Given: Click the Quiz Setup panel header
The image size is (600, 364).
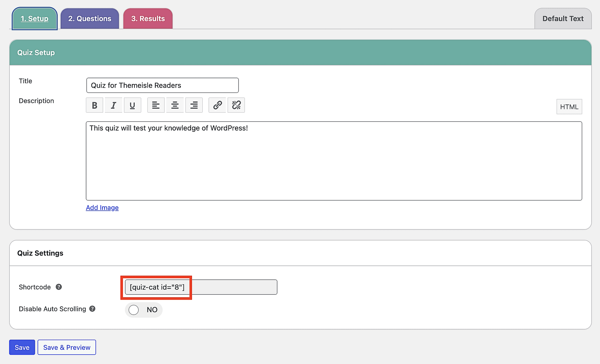Looking at the screenshot, I should point(300,53).
